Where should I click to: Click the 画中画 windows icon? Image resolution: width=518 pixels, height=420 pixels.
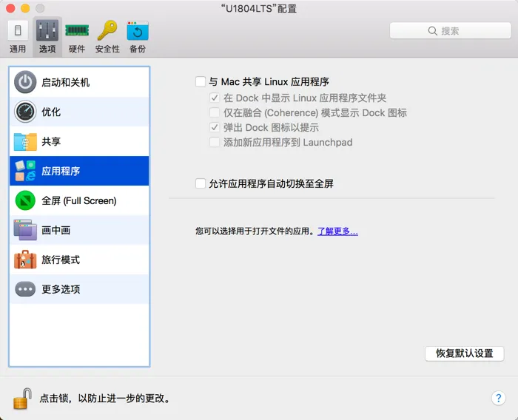click(25, 230)
